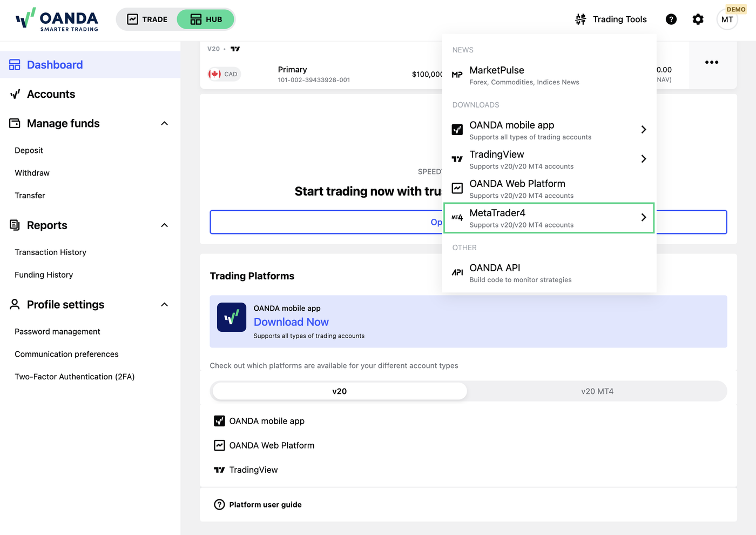Image resolution: width=756 pixels, height=535 pixels.
Task: Open MarketPulse news menu item
Action: click(x=549, y=75)
